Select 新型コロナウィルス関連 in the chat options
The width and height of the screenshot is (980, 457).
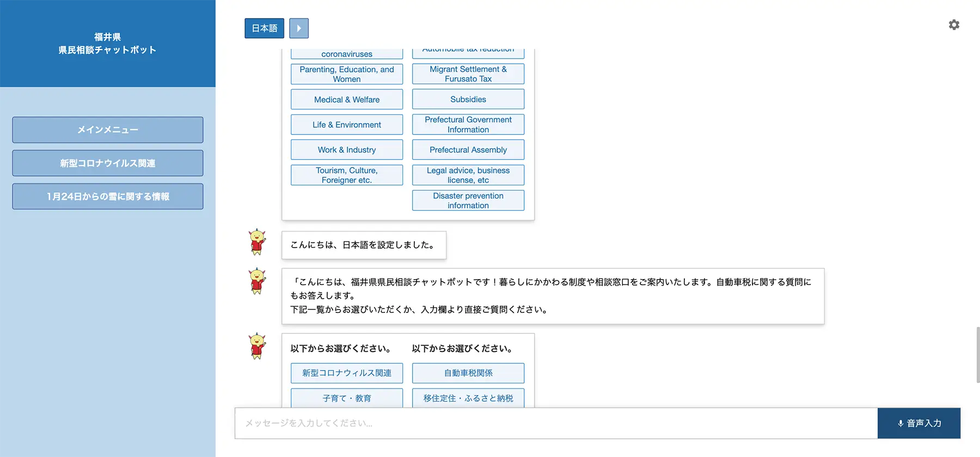pyautogui.click(x=347, y=373)
